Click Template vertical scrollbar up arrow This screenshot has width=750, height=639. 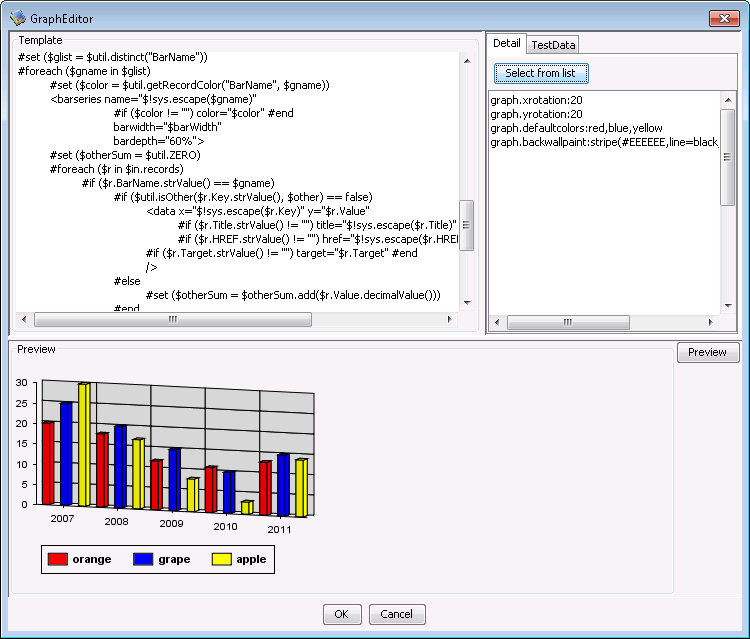pos(466,61)
